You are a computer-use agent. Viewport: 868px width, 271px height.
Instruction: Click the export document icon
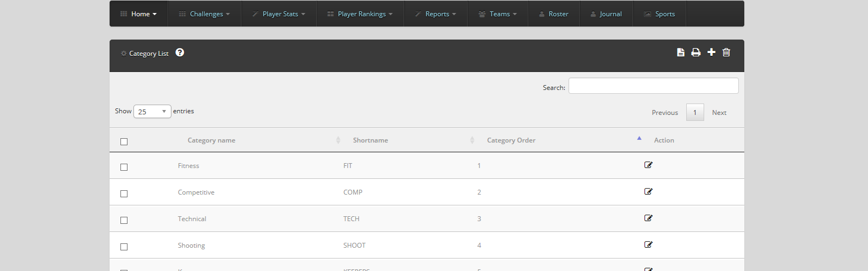[680, 53]
